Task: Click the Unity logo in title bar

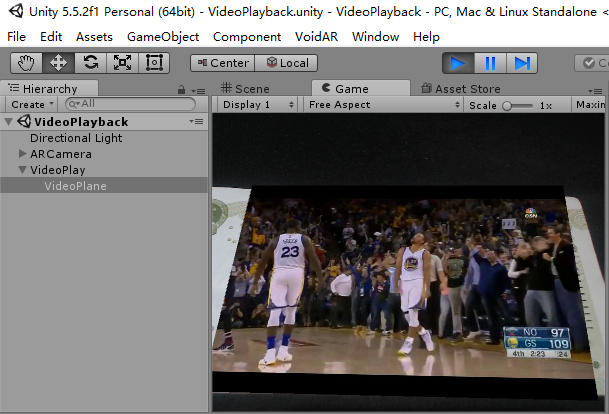Action: (x=16, y=11)
